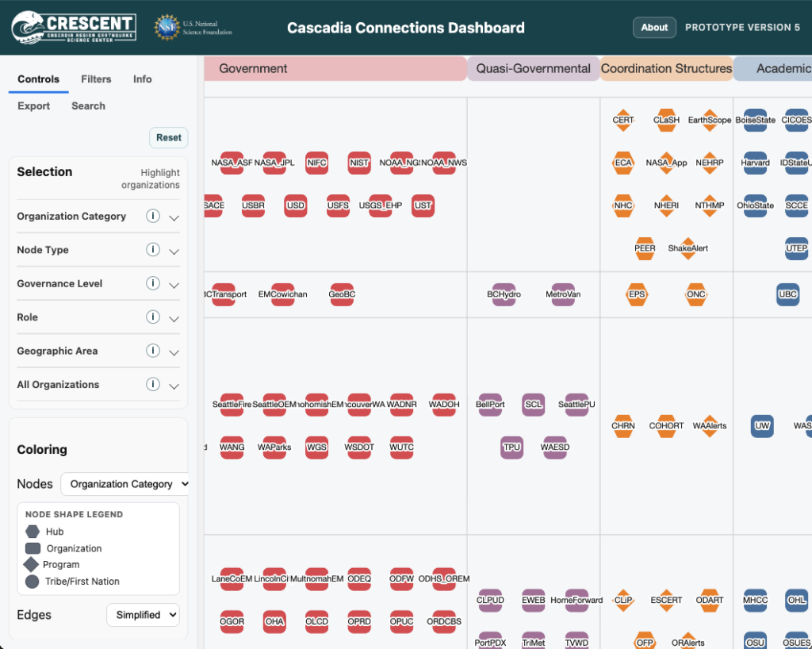This screenshot has width=812, height=649.
Task: Select the USBR node
Action: point(253,205)
